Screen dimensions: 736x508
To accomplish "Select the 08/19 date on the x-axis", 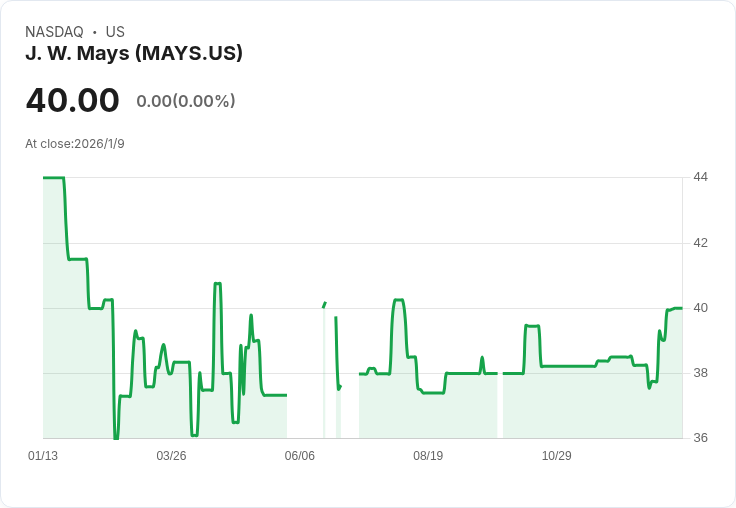I will (x=428, y=456).
